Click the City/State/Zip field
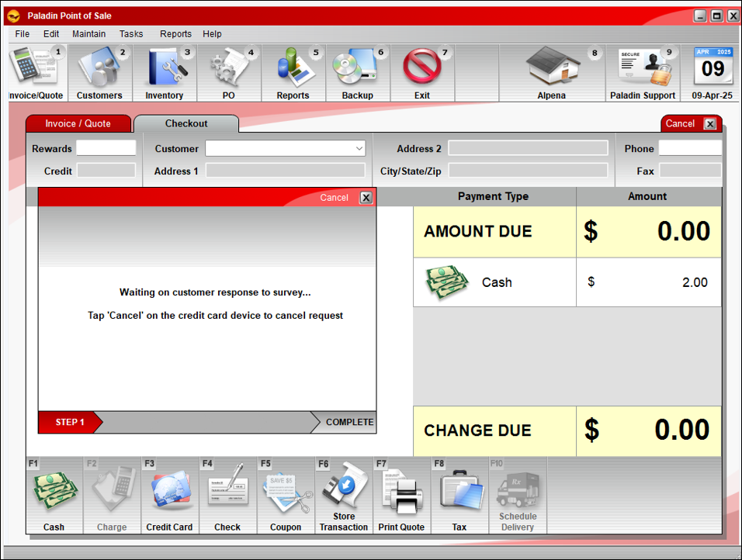The image size is (742, 560). [528, 171]
